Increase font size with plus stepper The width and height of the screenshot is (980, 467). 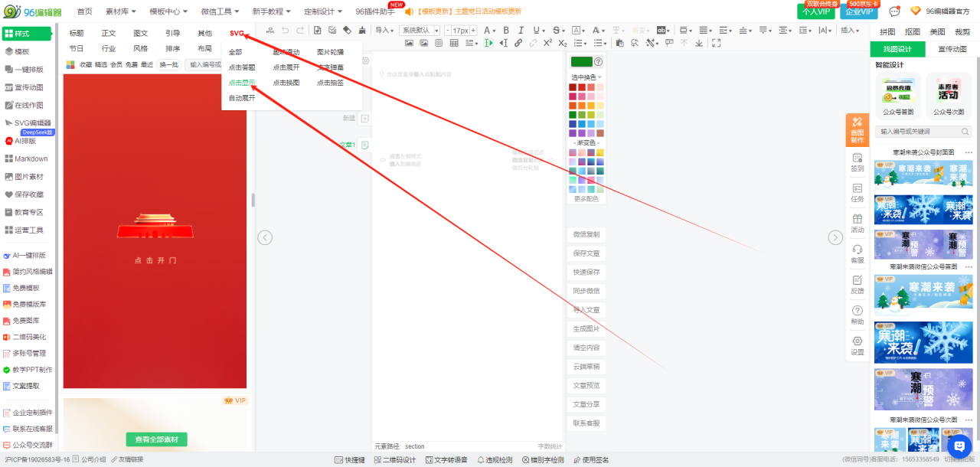pos(473,31)
